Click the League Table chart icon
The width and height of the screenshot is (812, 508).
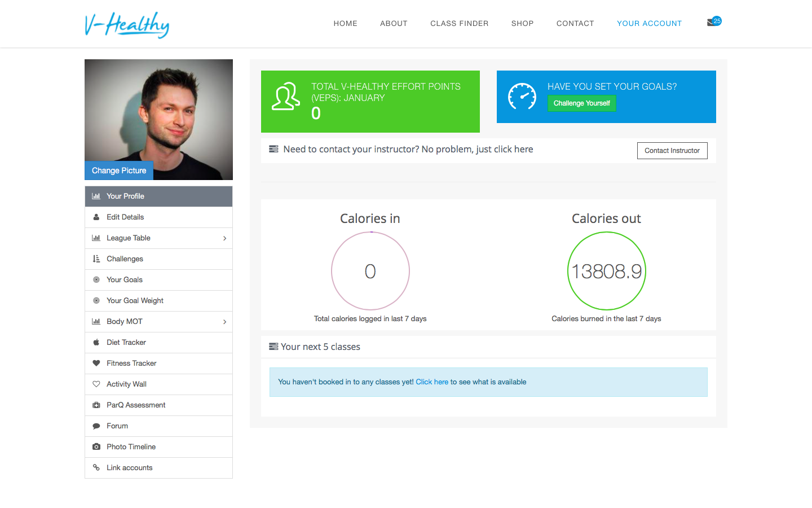point(96,238)
